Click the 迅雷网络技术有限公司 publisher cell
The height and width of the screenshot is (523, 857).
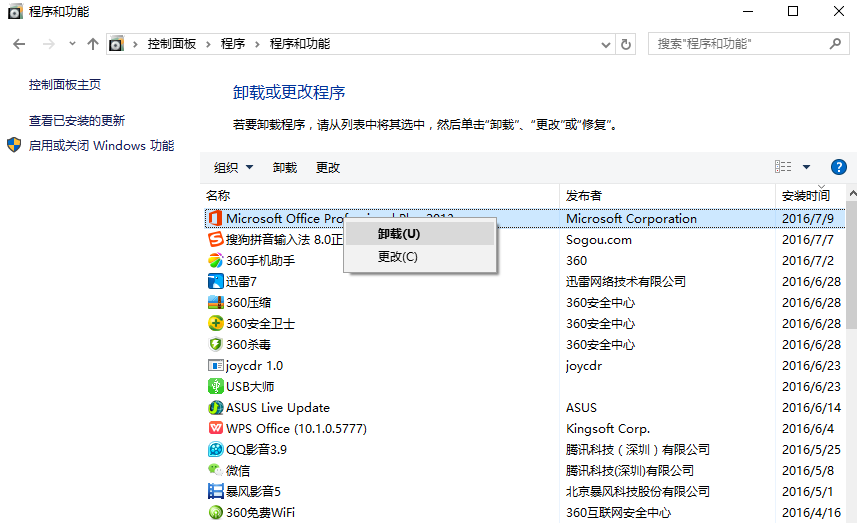click(626, 281)
